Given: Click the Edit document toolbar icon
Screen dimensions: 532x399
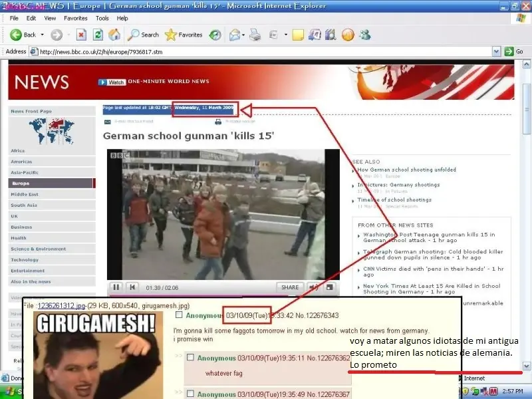Looking at the screenshot, I should (273, 35).
